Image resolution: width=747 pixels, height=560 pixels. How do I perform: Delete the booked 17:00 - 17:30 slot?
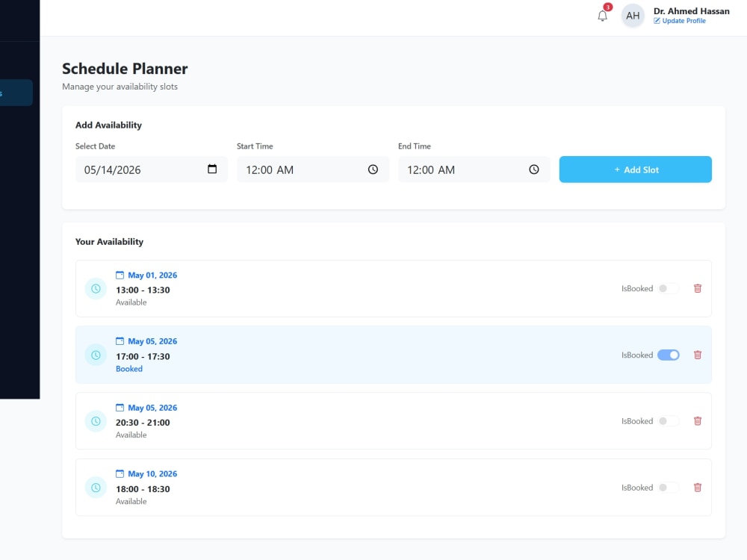698,355
